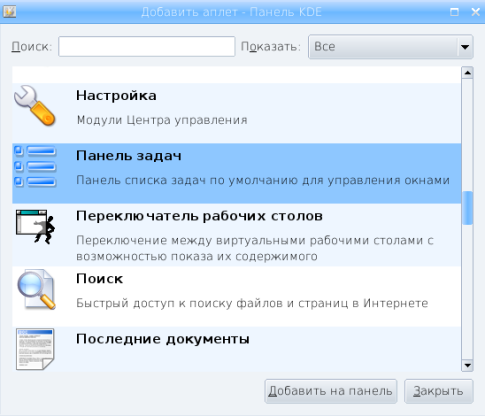
Task: Select the Поиск applet title in list
Action: (99, 279)
